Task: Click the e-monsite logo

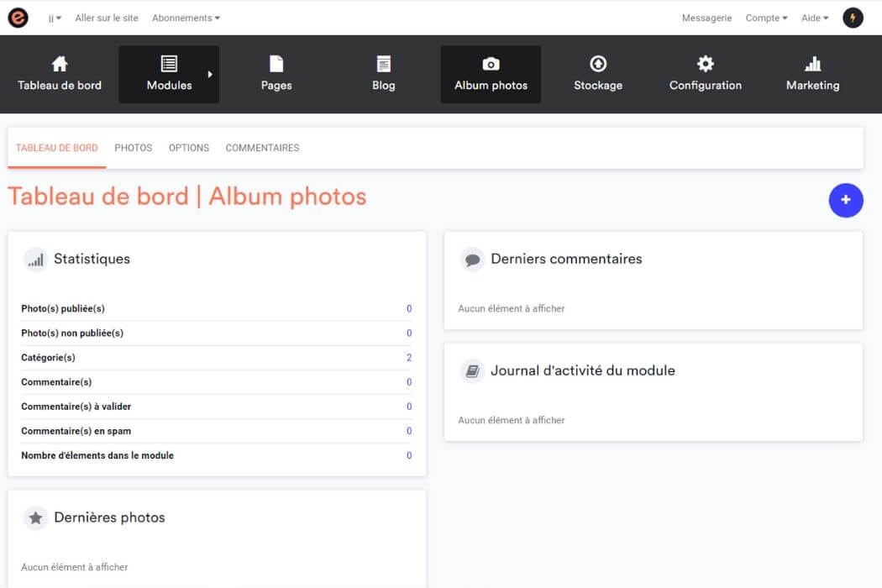Action: 18,17
